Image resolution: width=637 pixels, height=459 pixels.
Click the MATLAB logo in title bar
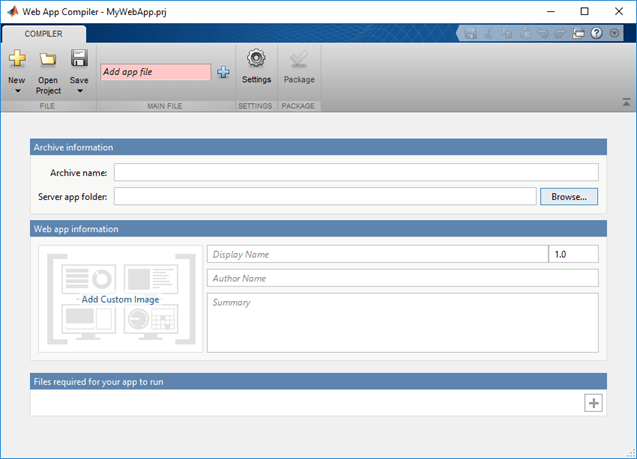tap(13, 11)
